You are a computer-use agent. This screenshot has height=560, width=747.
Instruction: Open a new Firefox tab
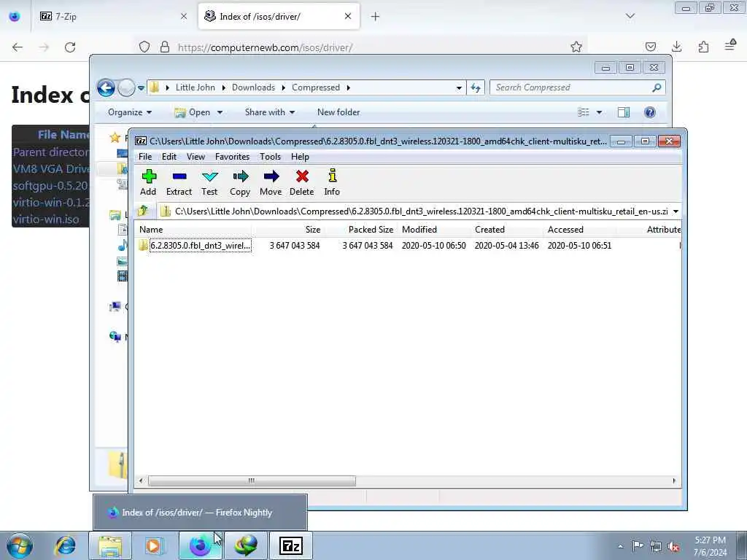tap(376, 17)
